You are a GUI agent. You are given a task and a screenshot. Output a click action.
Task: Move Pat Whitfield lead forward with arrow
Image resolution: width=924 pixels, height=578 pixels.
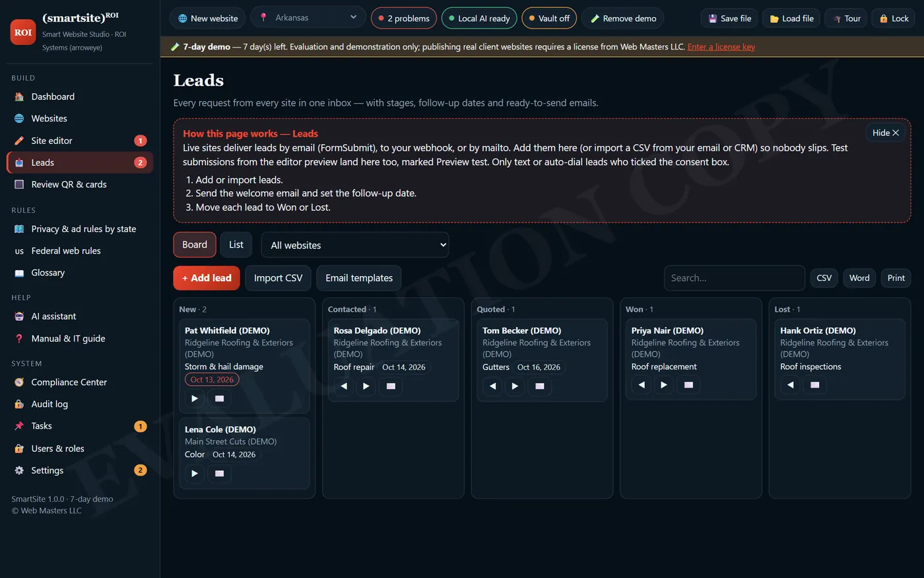tap(194, 398)
